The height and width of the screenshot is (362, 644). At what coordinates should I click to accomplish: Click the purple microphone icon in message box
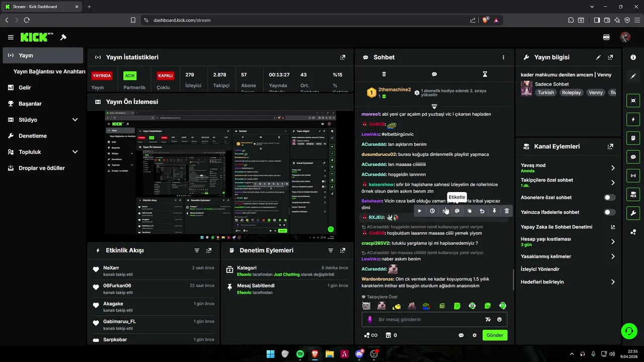[x=370, y=319]
